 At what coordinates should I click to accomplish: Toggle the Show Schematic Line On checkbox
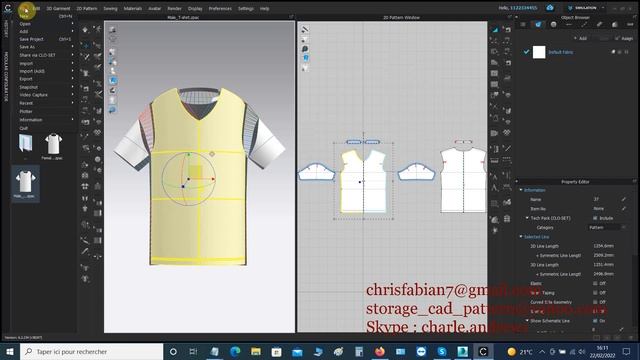[595, 321]
